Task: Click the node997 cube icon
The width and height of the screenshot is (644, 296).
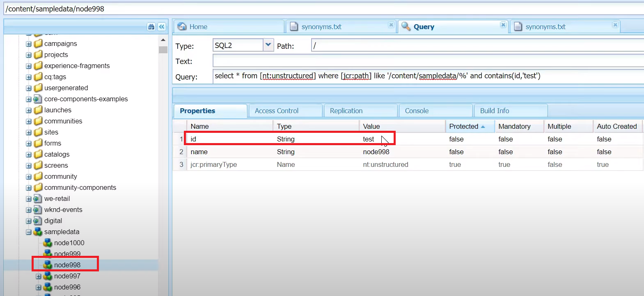Action: [x=48, y=276]
